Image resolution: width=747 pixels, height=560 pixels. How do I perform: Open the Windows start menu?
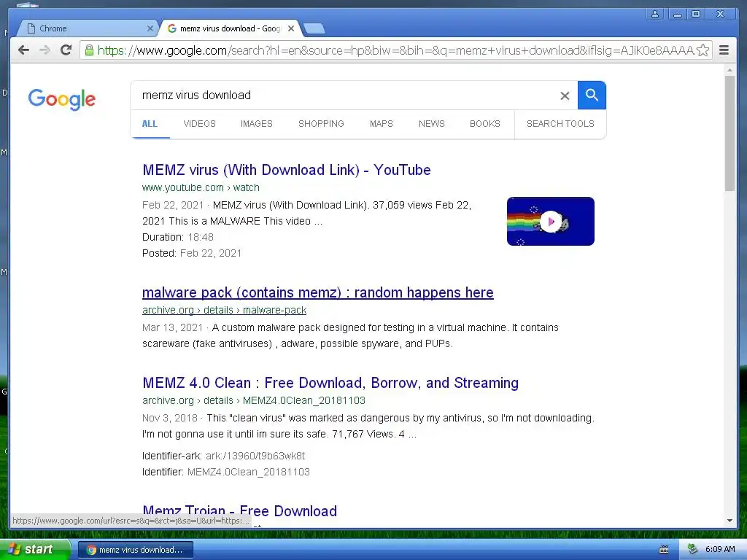coord(35,550)
